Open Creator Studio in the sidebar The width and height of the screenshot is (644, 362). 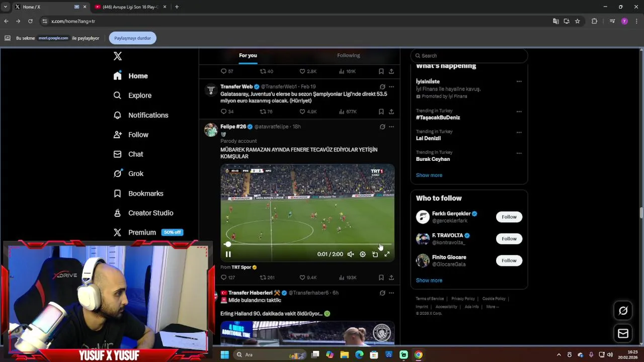click(x=143, y=213)
